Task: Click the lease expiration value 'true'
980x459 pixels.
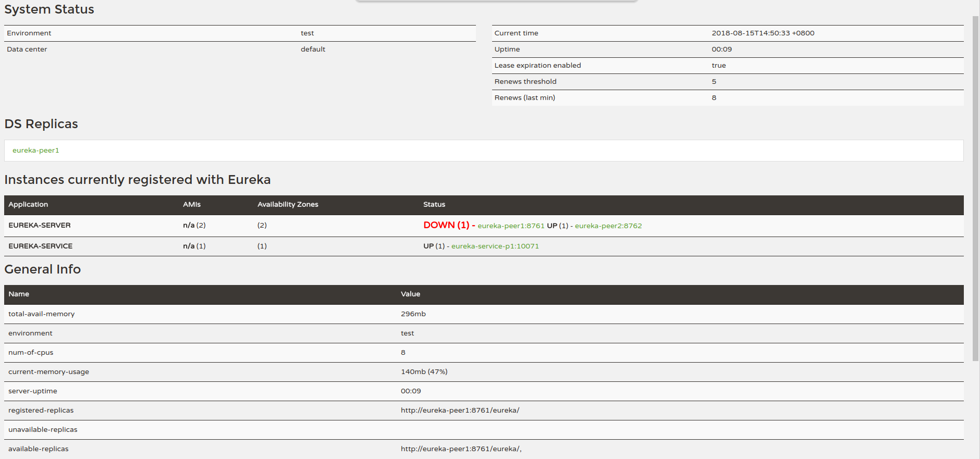Action: coord(719,65)
